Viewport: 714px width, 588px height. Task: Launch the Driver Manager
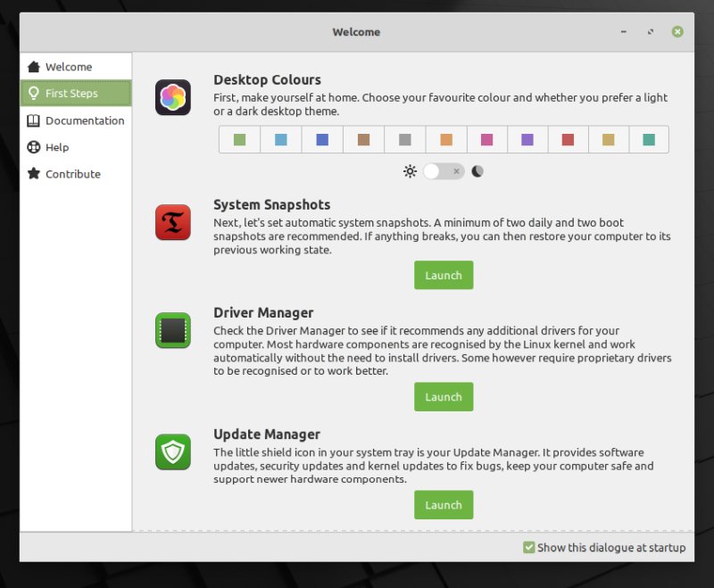pyautogui.click(x=444, y=397)
